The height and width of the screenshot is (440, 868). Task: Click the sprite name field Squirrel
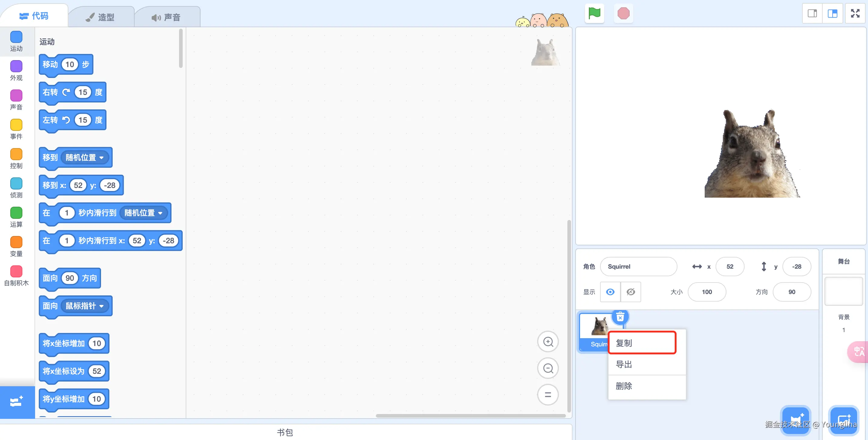[638, 267]
